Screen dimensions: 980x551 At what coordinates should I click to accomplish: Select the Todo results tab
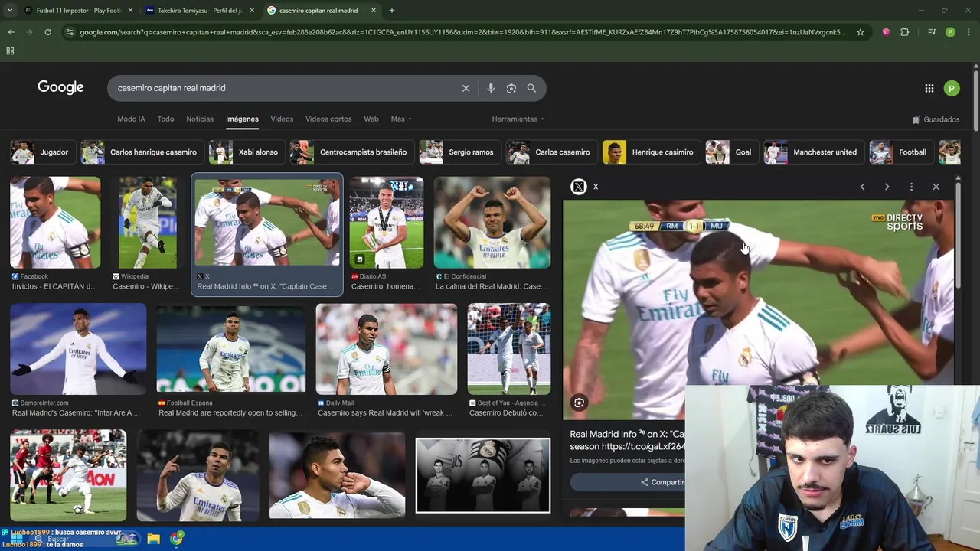(165, 119)
